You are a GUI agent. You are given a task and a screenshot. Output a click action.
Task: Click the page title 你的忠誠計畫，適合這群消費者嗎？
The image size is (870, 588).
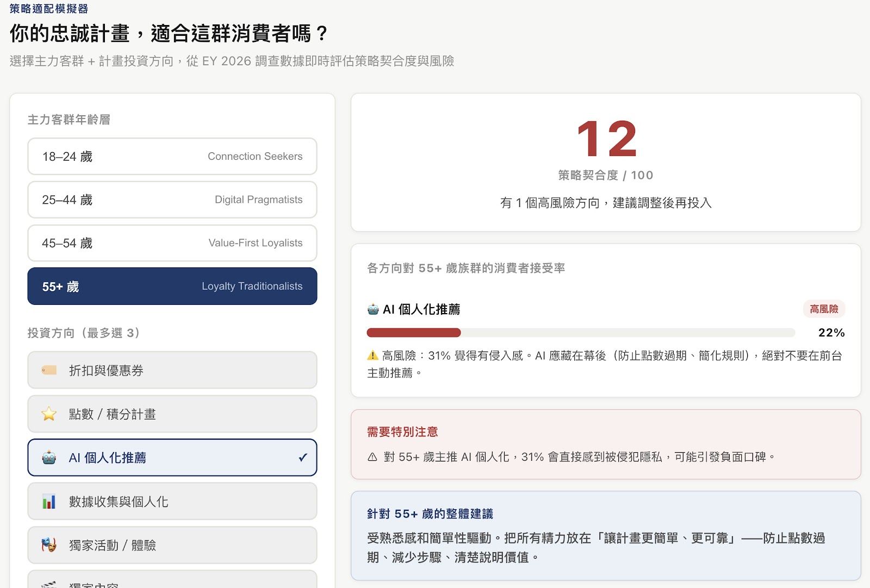[x=169, y=33]
